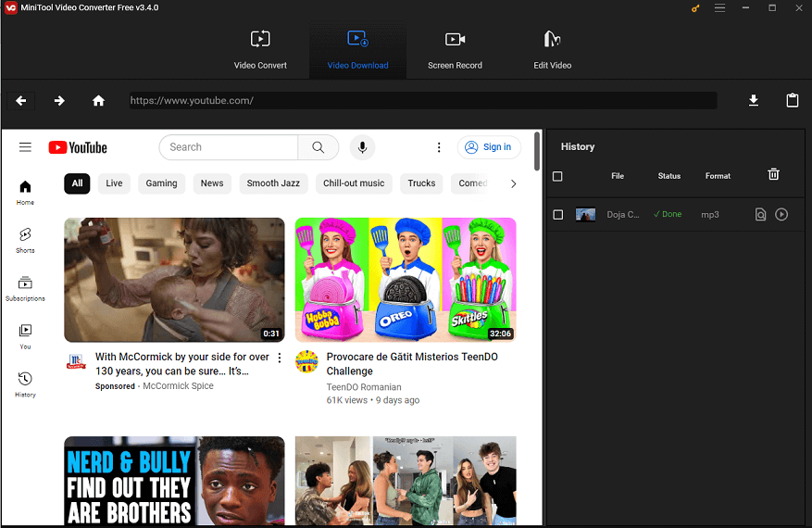Click the YouTube page vertical scrollbar
This screenshot has height=528, width=812.
coord(537,151)
